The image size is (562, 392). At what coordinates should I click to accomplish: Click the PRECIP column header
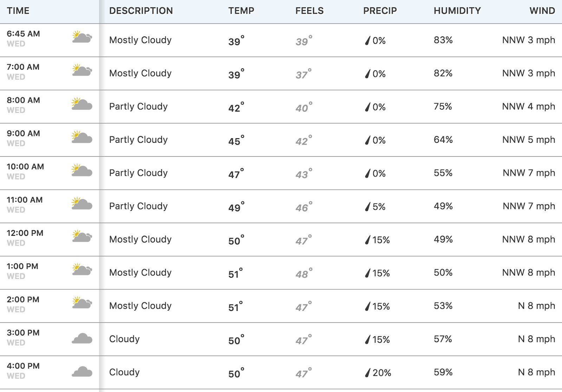[380, 11]
